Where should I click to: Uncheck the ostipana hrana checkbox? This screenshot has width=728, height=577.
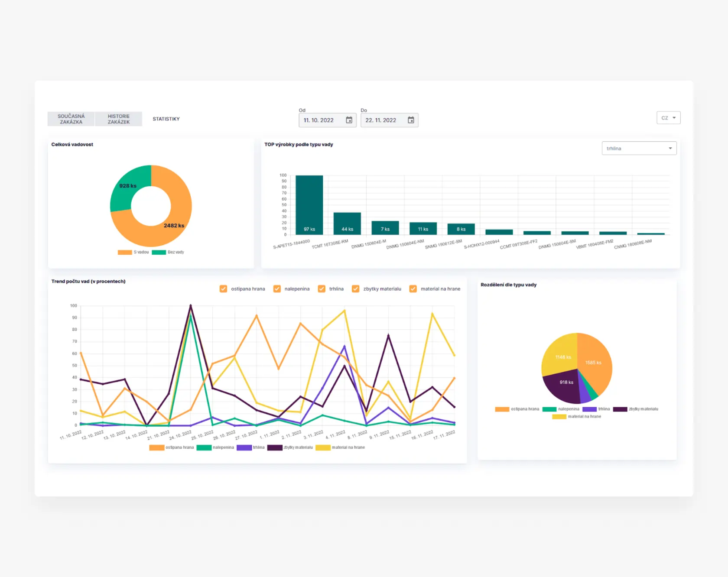(x=224, y=289)
